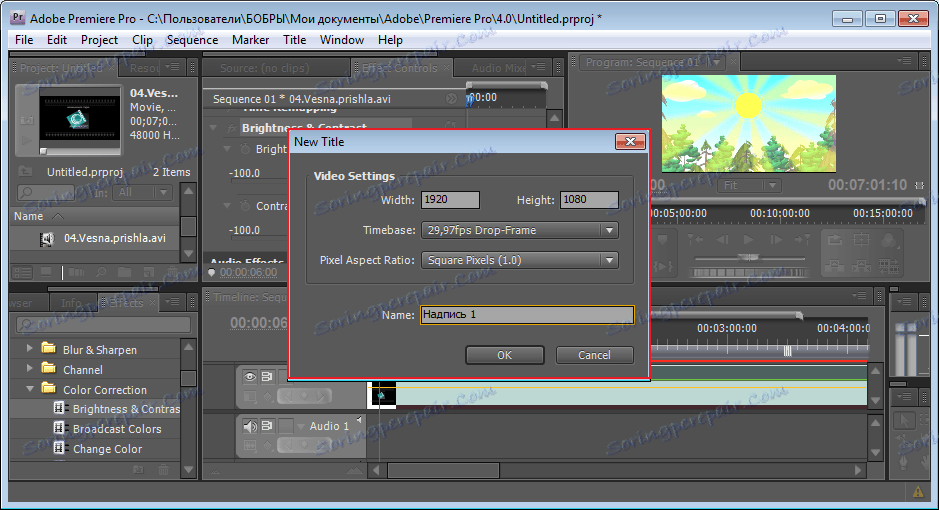The image size is (939, 510).
Task: Play the sequence in the Program monitor
Action: coord(749,239)
